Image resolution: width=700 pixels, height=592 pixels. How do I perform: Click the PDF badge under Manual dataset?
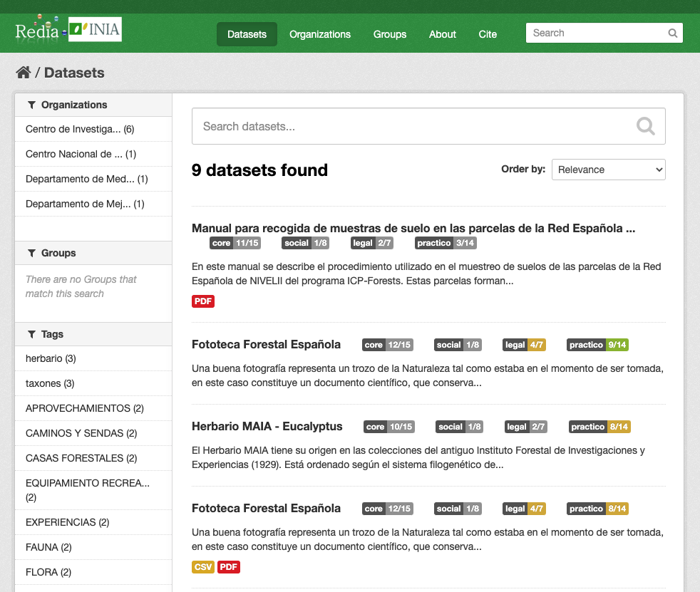point(203,301)
